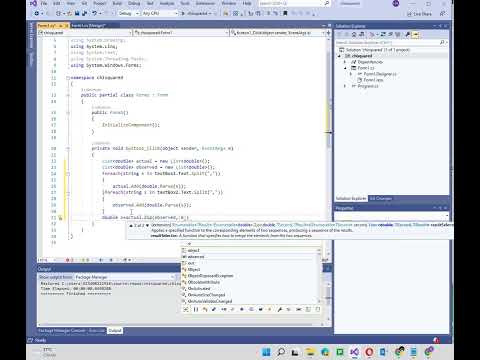Image resolution: width=480 pixels, height=360 pixels.
Task: Toggle the wrench Properties filter in IntelliSense
Action: pyautogui.click(x=280, y=309)
